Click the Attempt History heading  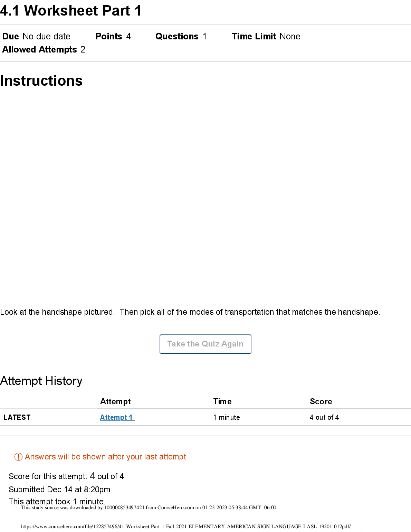pyautogui.click(x=41, y=381)
